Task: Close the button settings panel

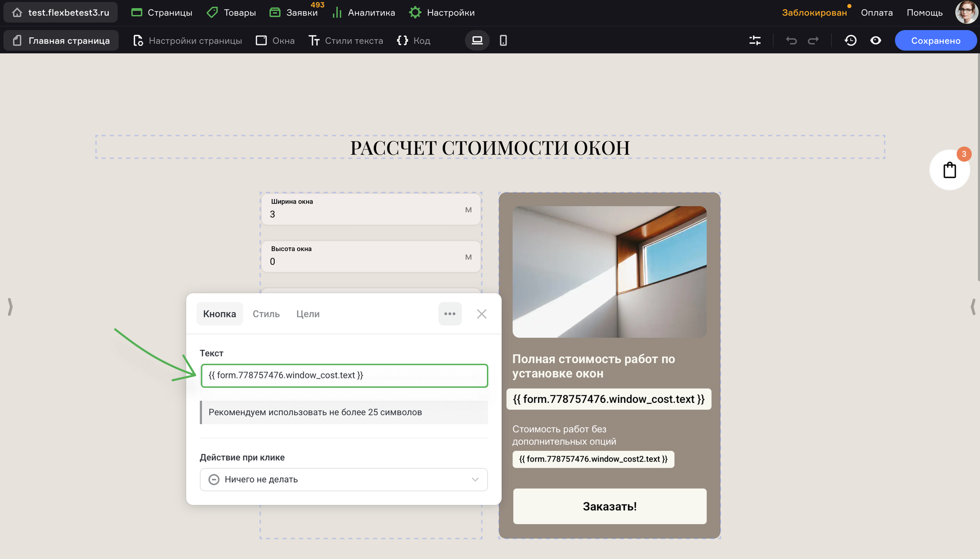Action: pos(481,314)
